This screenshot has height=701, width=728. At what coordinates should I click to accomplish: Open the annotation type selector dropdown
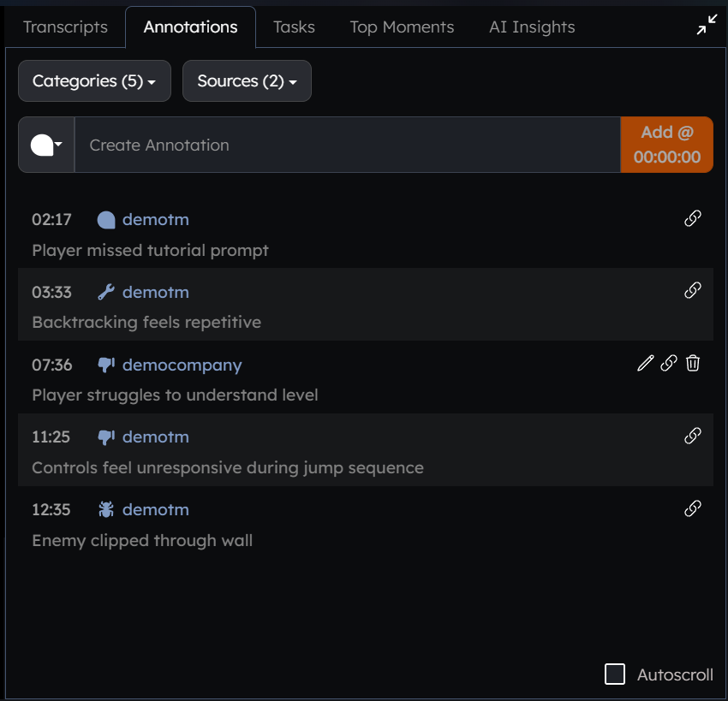pyautogui.click(x=46, y=145)
